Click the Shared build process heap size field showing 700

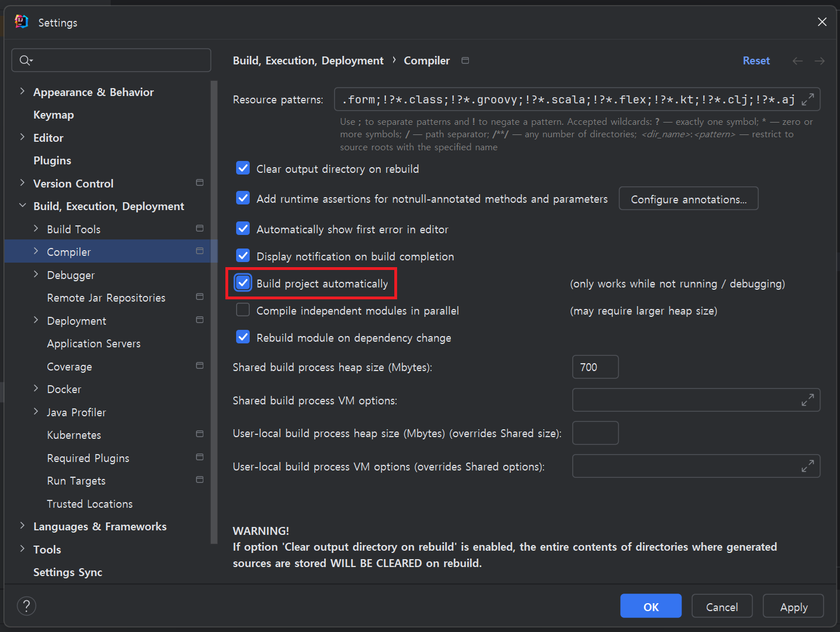pyautogui.click(x=595, y=367)
